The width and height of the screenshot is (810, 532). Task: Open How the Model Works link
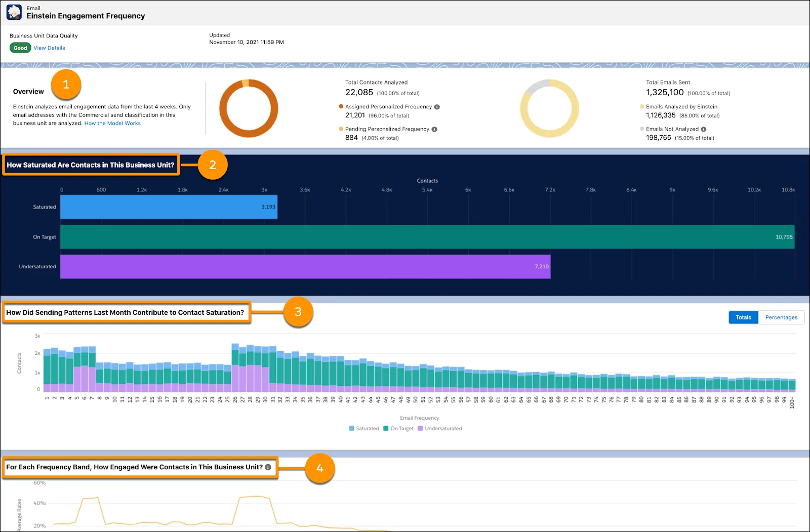112,124
